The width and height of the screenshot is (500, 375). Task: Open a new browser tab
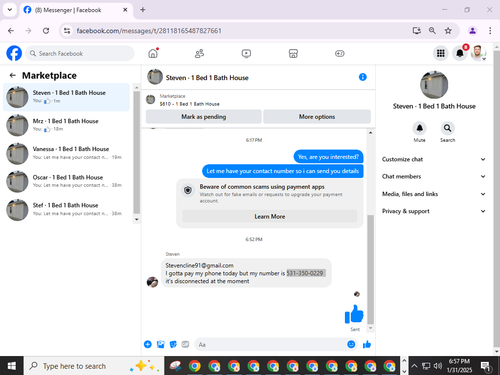[x=143, y=10]
